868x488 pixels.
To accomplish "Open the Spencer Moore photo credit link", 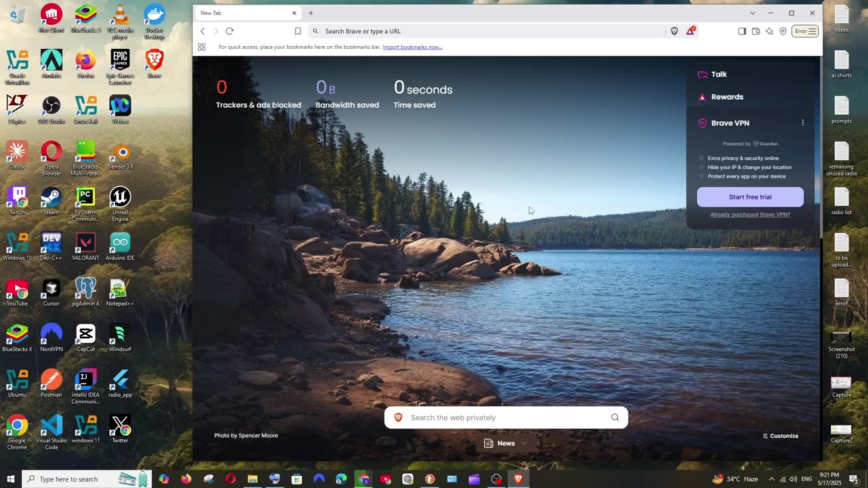I will click(x=246, y=436).
